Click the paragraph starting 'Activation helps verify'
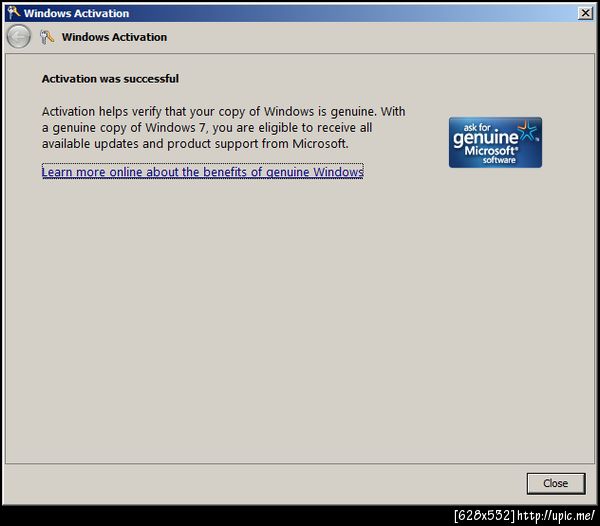 [x=223, y=128]
